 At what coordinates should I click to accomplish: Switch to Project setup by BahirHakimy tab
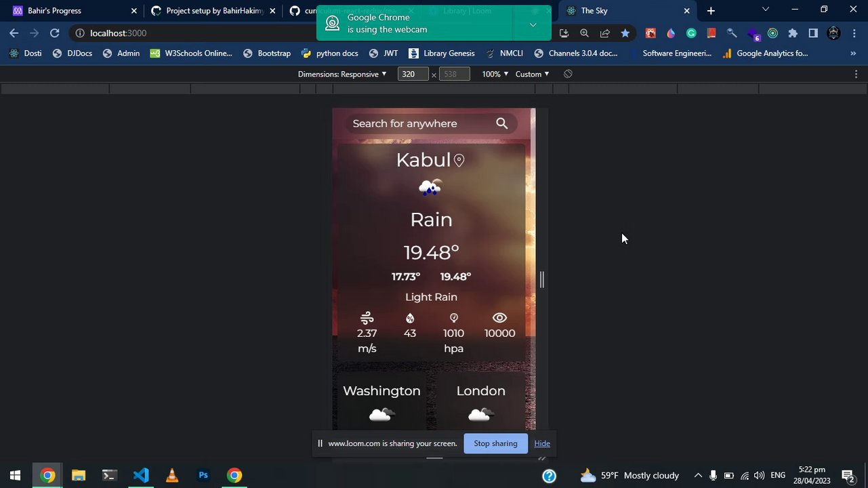pos(214,11)
